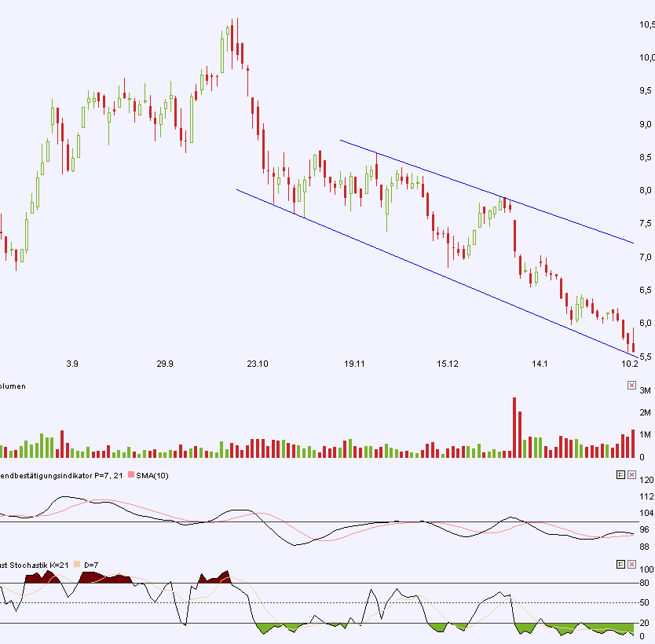Open settings icon of Trendbestätigungsindikator panel
This screenshot has width=655, height=644.
click(x=620, y=474)
